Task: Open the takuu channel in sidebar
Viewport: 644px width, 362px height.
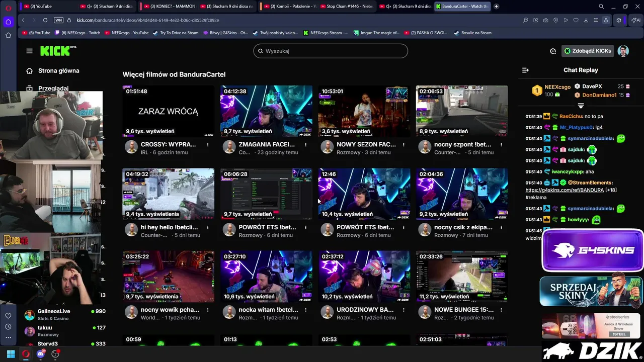Action: click(65, 331)
